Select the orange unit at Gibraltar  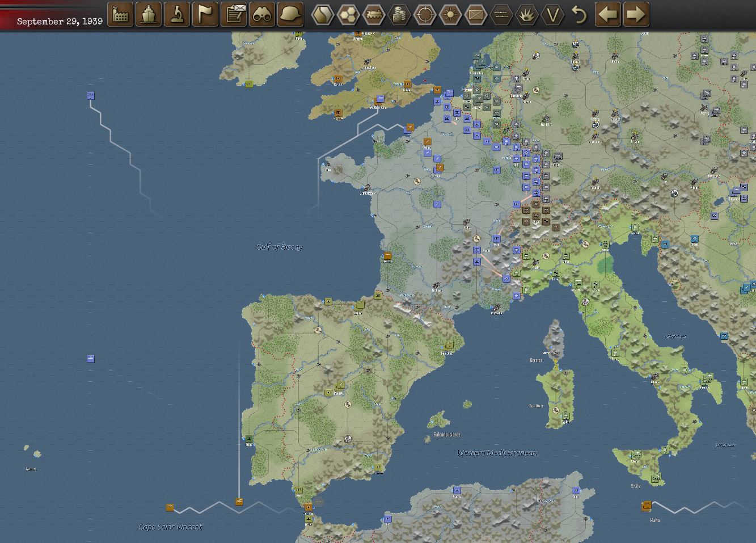pos(309,507)
